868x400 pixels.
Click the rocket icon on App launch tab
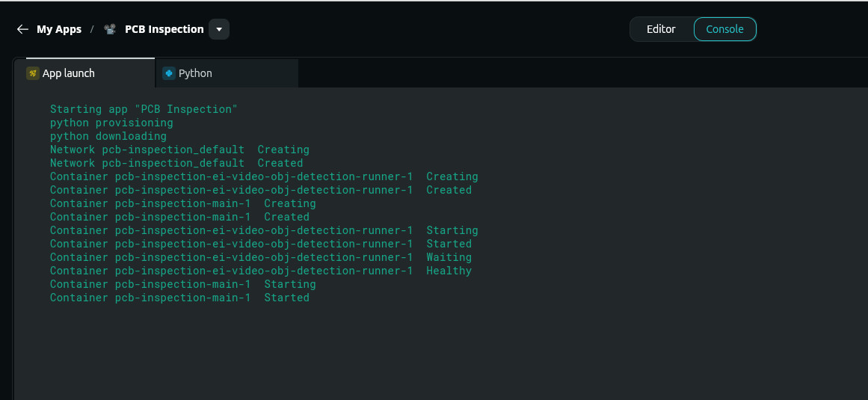point(33,73)
